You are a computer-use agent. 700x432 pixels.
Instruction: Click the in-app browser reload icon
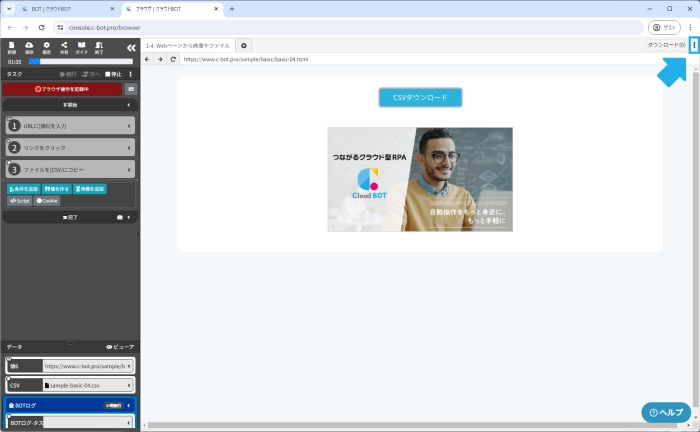[174, 59]
